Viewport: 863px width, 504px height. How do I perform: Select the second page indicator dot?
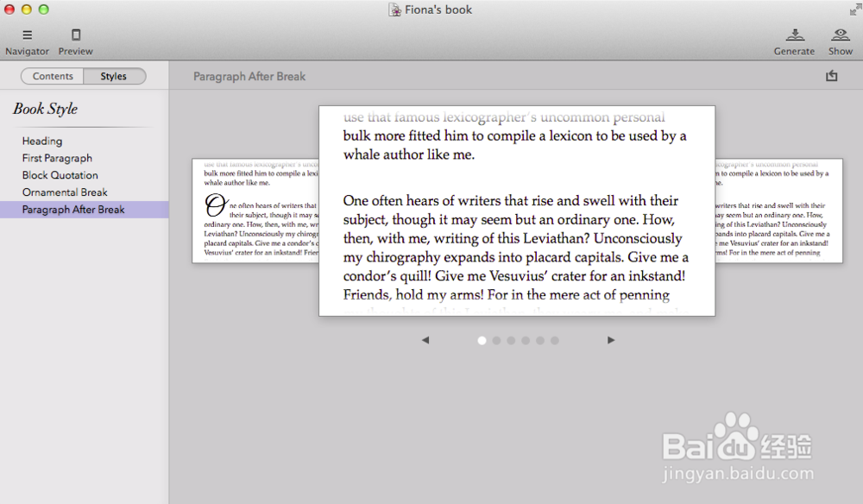point(496,341)
